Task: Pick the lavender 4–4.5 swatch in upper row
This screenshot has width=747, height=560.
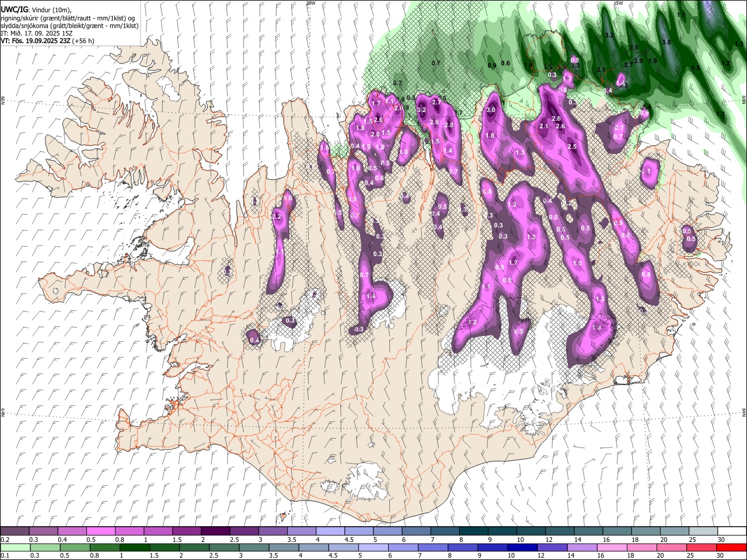Action: click(330, 531)
